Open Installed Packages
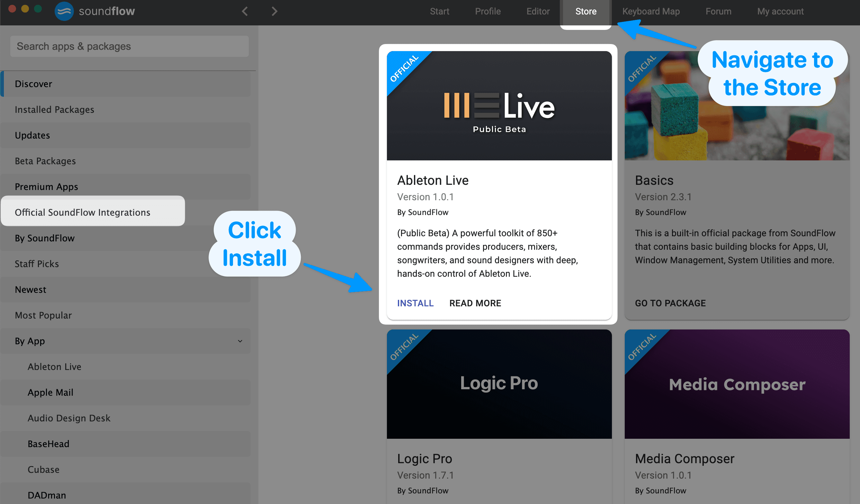The height and width of the screenshot is (504, 860). click(126, 110)
